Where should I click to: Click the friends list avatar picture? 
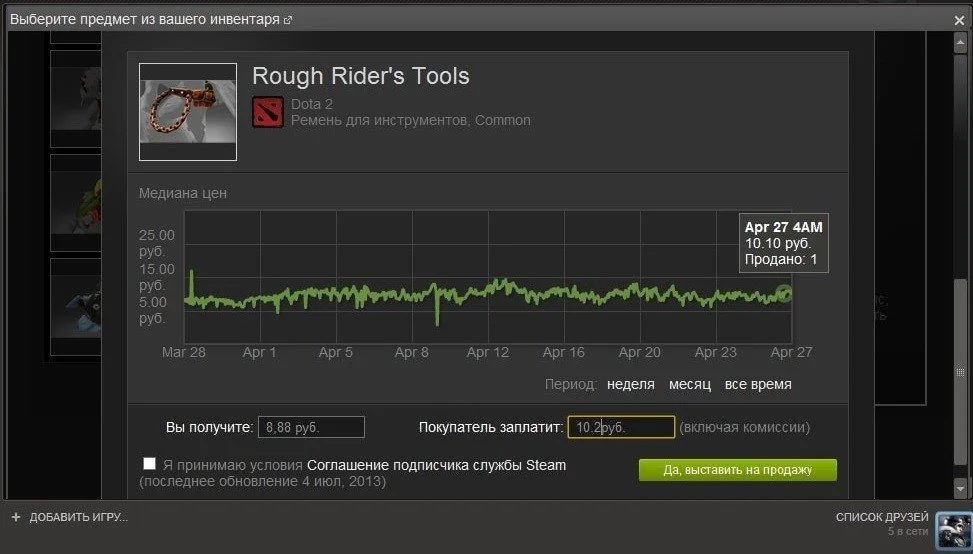tap(953, 530)
